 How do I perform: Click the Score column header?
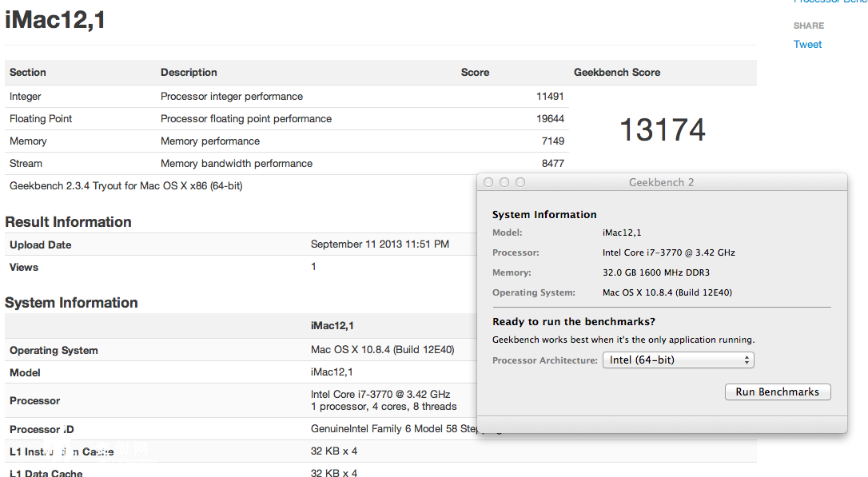[475, 73]
